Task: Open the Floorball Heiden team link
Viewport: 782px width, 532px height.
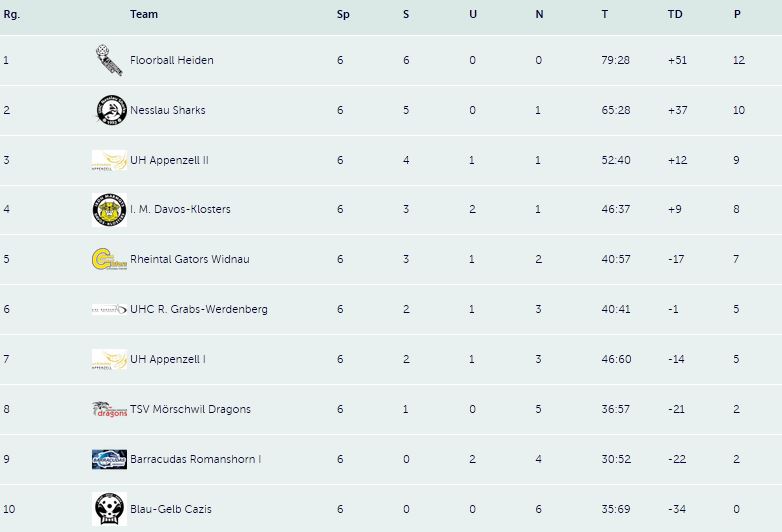Action: [x=172, y=60]
